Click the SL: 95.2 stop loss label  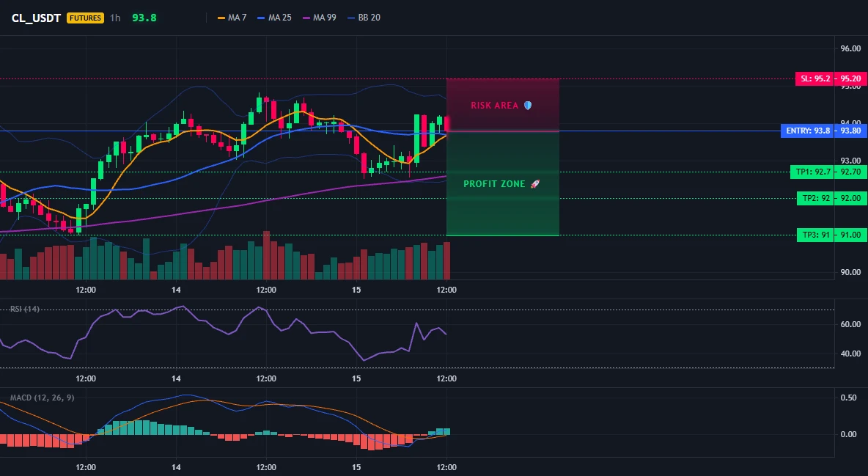point(814,78)
